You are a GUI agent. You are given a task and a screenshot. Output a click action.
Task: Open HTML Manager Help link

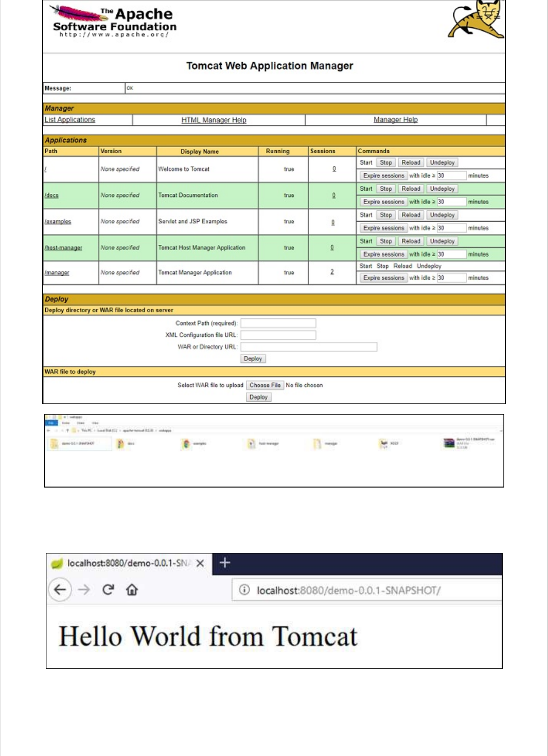(x=214, y=120)
